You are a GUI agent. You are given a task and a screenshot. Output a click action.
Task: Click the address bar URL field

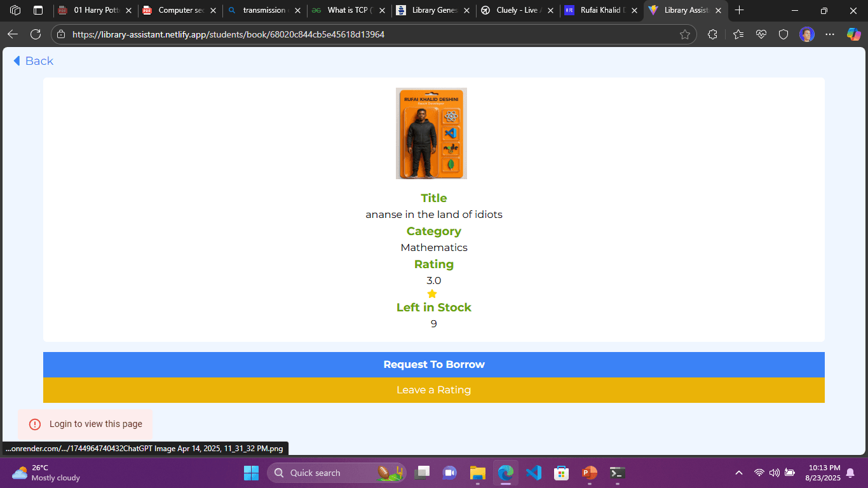point(369,34)
